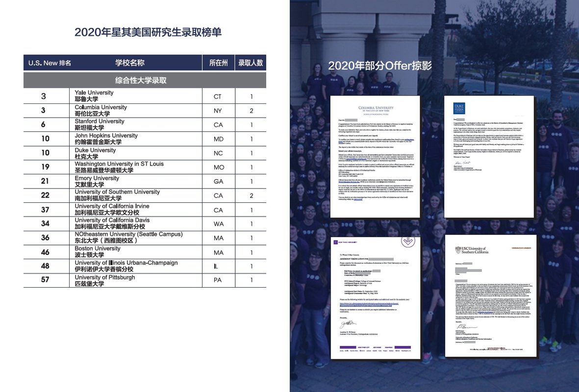Screen dimensions: 579x392
Task: Click 艾默里大学 text
Action: click(x=89, y=184)
